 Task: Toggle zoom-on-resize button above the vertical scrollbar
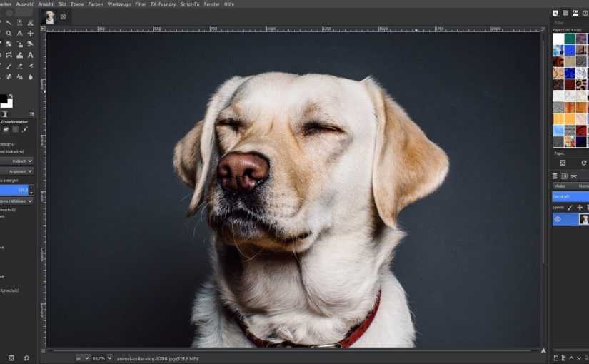coord(543,29)
